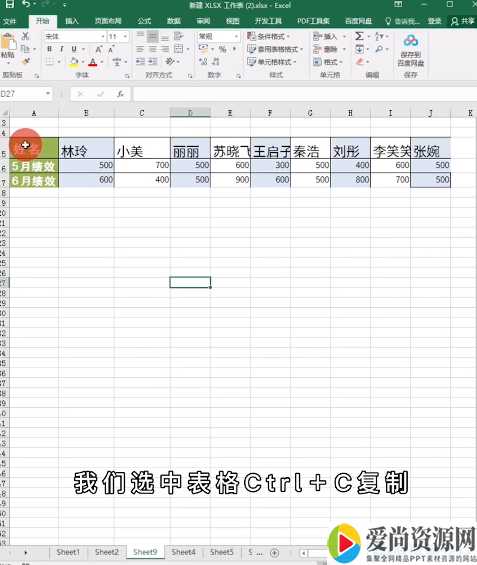Click the Clear eraser icon
Image resolution: width=477 pixels, height=565 pixels.
[359, 62]
